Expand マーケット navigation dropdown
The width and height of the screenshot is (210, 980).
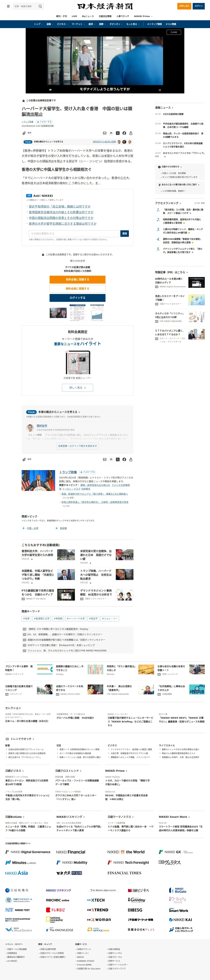pyautogui.click(x=78, y=24)
